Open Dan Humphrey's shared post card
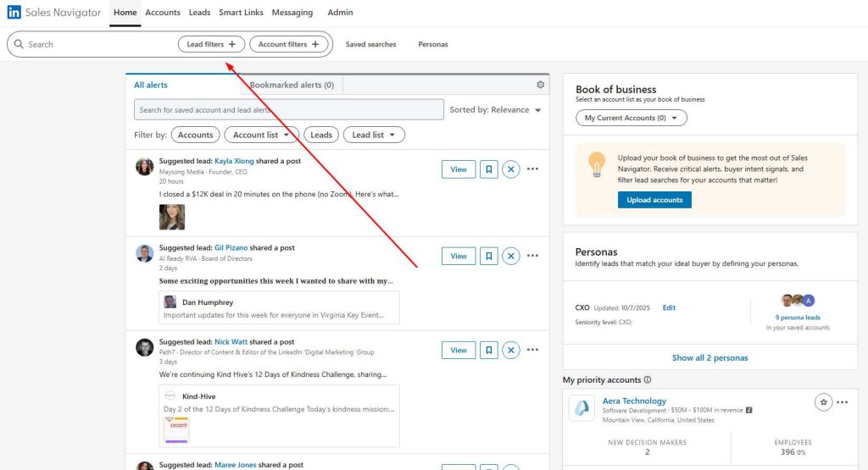Image resolution: width=868 pixels, height=470 pixels. tap(279, 307)
